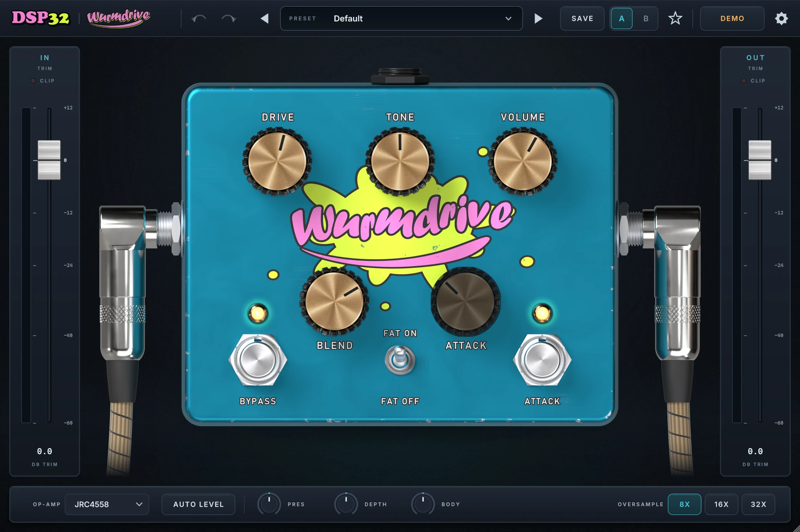Go to next preset with right triangle
This screenshot has width=800, height=532.
[538, 18]
